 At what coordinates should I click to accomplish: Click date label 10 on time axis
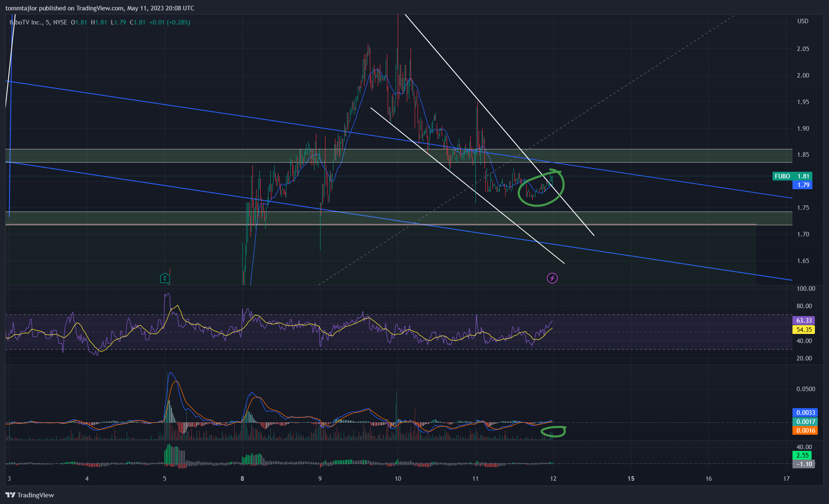point(398,479)
